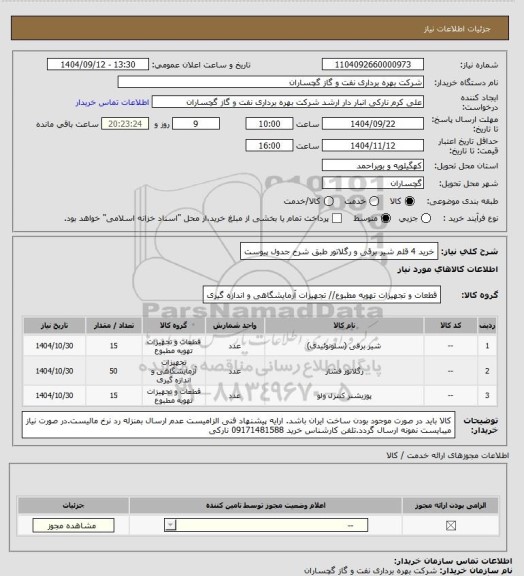Tick the اسناد خزانه اسلامی payment checkbox
Viewport: 524px width, 576px height.
click(x=337, y=218)
